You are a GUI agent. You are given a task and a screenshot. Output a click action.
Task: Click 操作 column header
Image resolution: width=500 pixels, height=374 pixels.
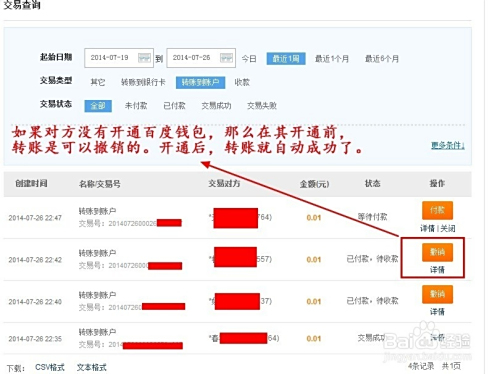click(x=437, y=183)
